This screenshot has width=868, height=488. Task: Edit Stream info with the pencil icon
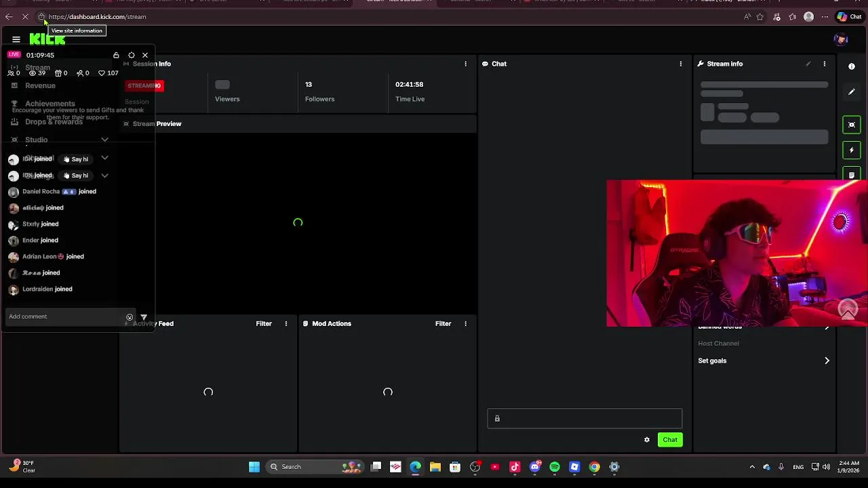tap(808, 64)
